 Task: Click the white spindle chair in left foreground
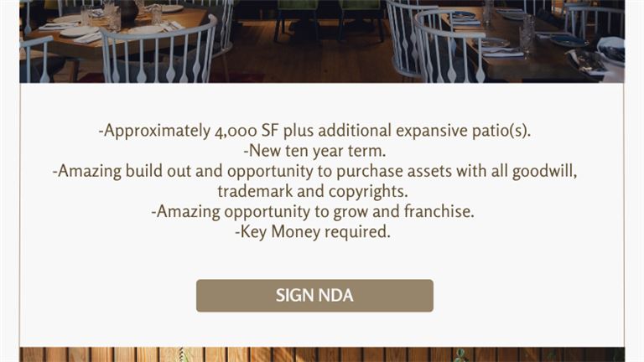[x=160, y=51]
